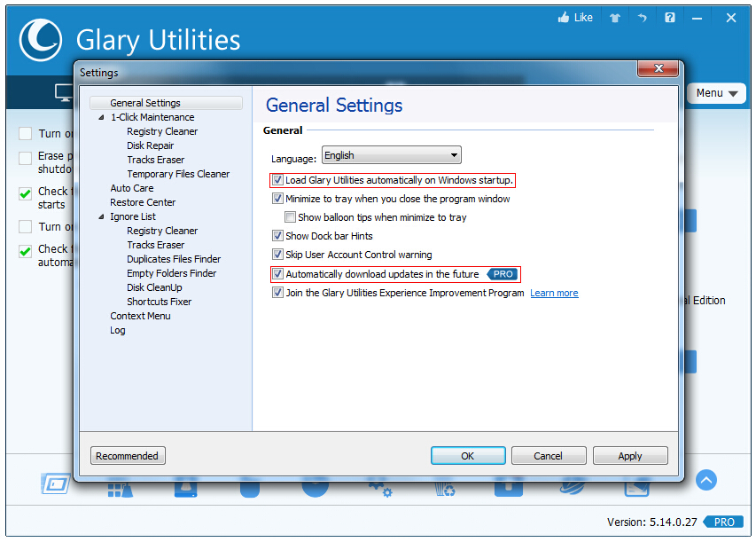The height and width of the screenshot is (542, 756).
Task: Open Restore Center settings
Action: coord(143,202)
